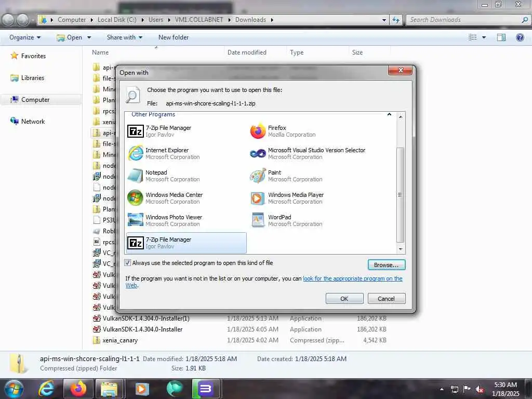Toggle Always use the selected program checkbox
The width and height of the screenshot is (532, 399).
pos(128,262)
